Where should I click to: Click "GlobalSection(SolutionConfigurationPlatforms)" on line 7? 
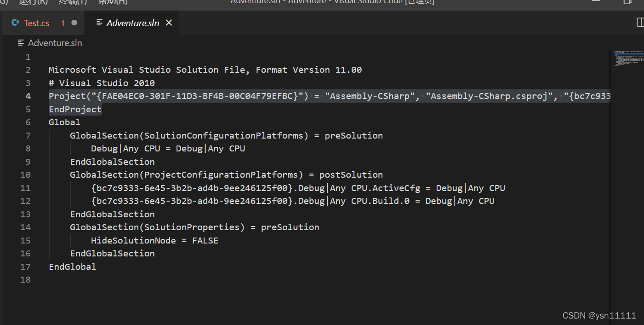(x=189, y=136)
